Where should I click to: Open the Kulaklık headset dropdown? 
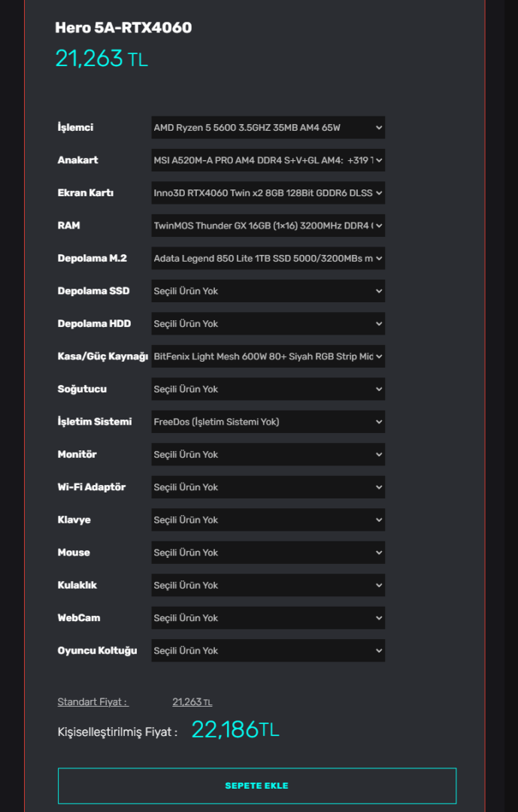268,586
